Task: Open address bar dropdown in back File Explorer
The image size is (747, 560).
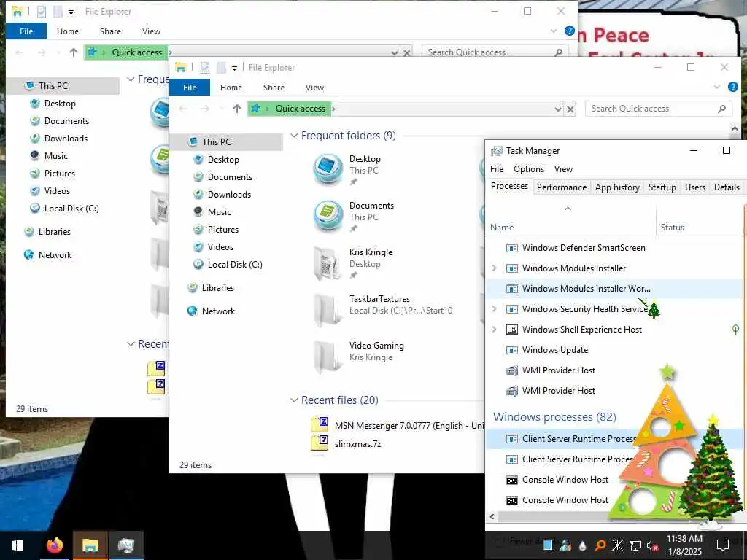Action: 395,52
